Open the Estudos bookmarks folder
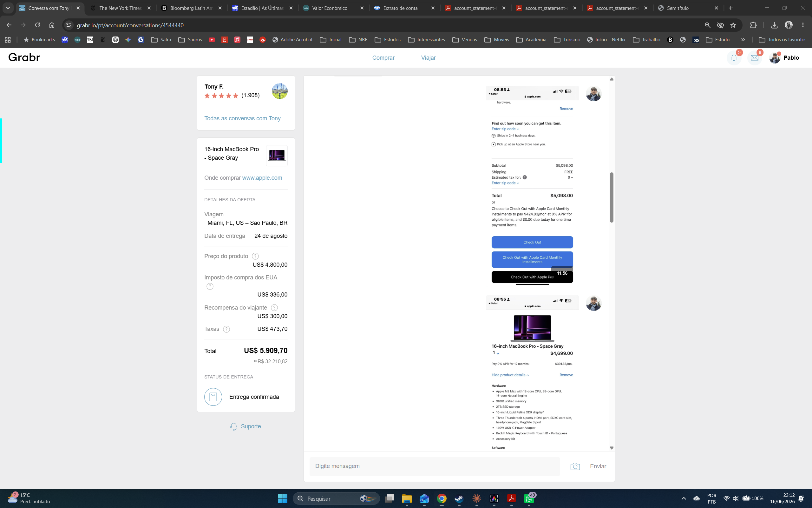812x508 pixels. click(388, 40)
